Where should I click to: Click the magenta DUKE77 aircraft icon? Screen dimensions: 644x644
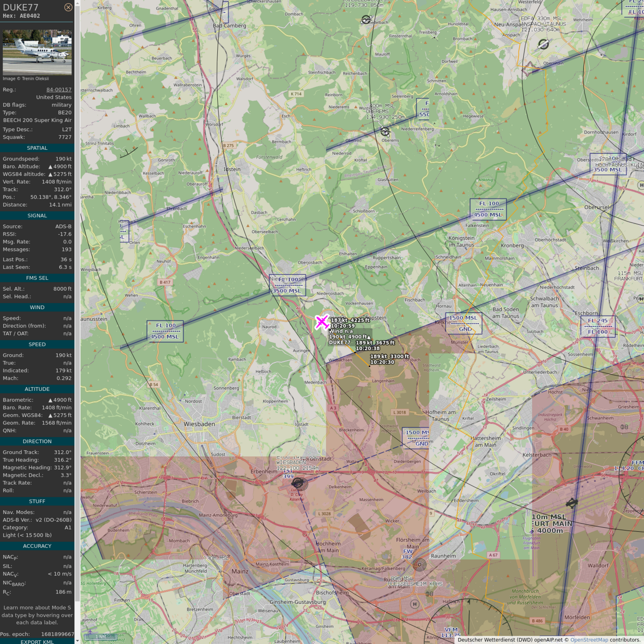(322, 322)
